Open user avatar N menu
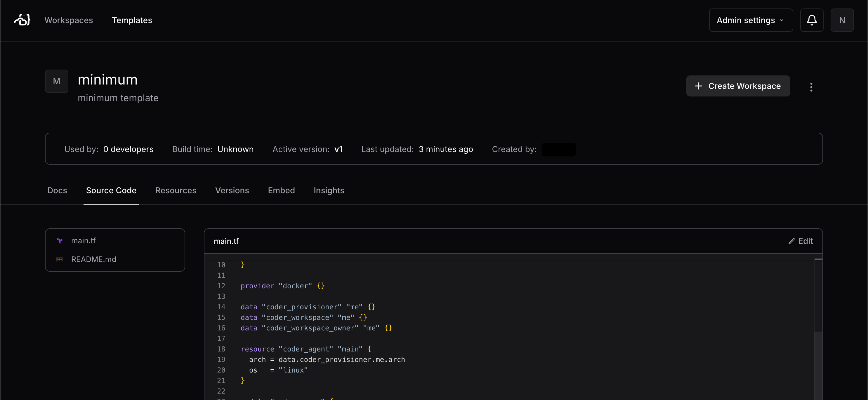This screenshot has width=868, height=400. coord(842,20)
